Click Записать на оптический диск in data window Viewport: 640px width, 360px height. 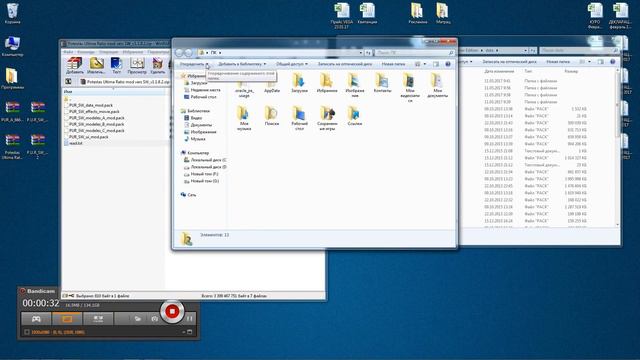pyautogui.click(x=509, y=62)
